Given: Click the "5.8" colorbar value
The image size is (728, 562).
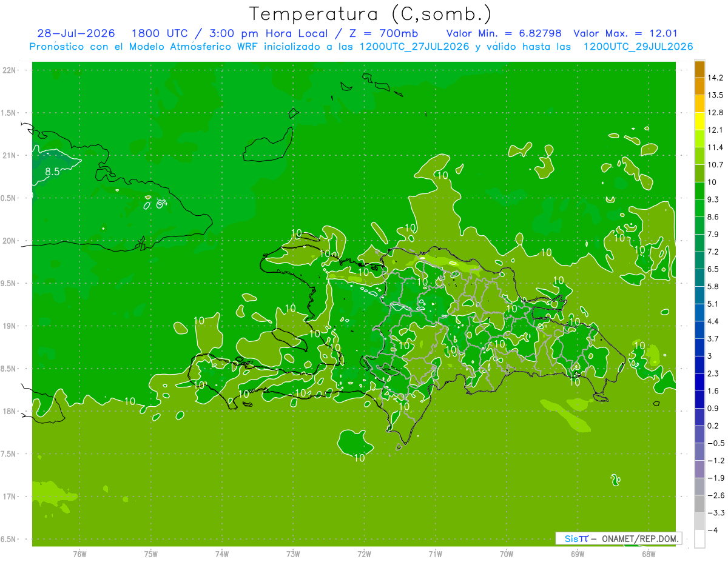Looking at the screenshot, I should pos(713,286).
